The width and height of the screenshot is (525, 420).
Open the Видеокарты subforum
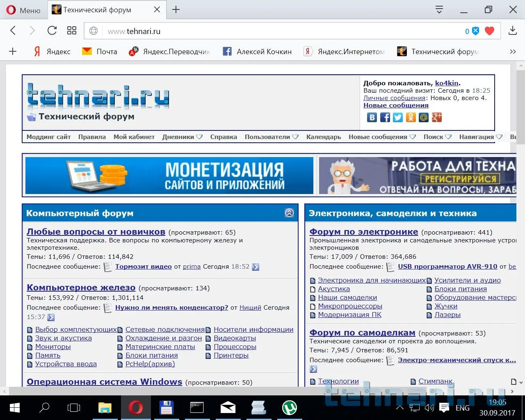pyautogui.click(x=235, y=338)
